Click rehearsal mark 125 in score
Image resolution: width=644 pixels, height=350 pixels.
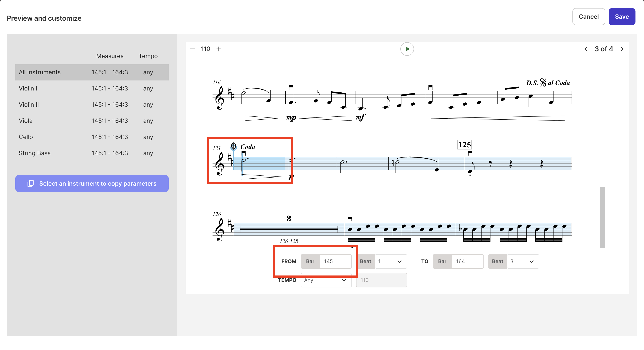pos(464,145)
